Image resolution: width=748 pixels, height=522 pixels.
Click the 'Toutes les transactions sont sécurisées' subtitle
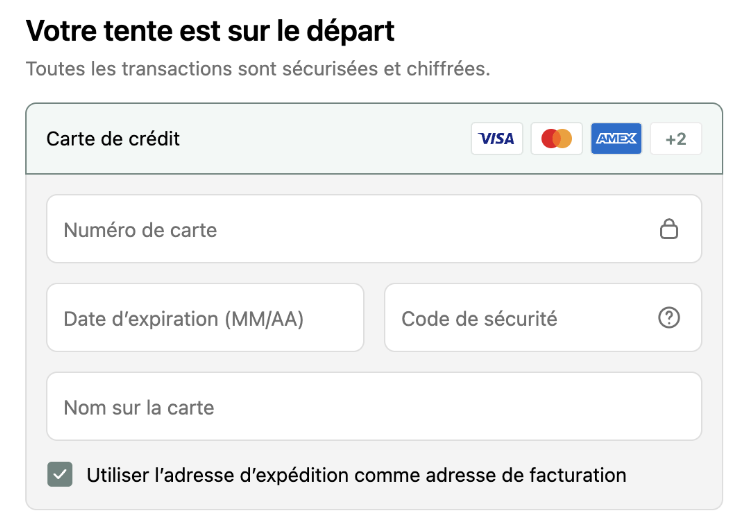257,70
